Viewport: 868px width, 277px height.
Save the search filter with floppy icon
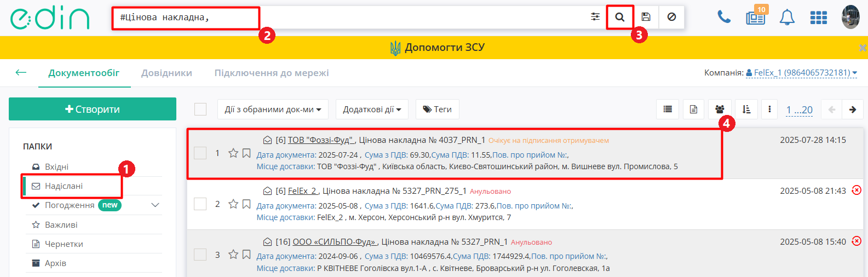[646, 17]
